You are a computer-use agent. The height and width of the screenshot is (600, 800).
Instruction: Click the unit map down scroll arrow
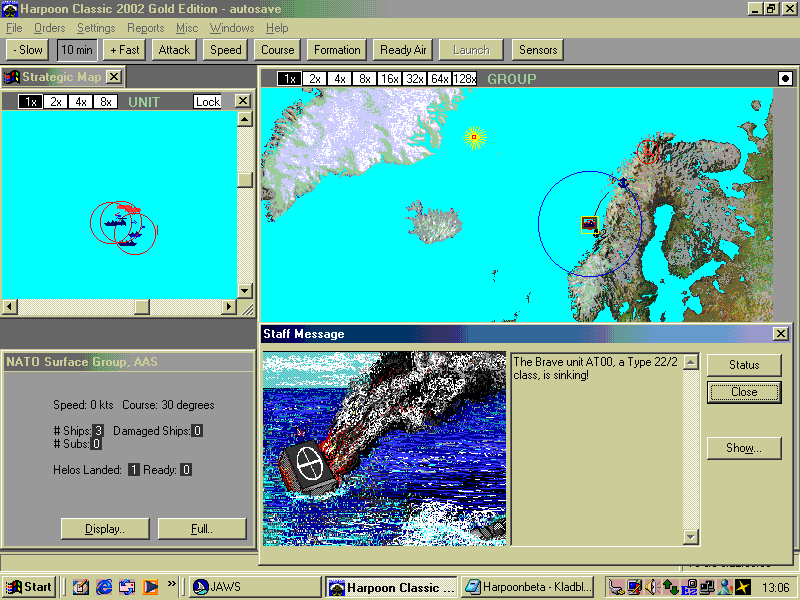click(x=245, y=291)
